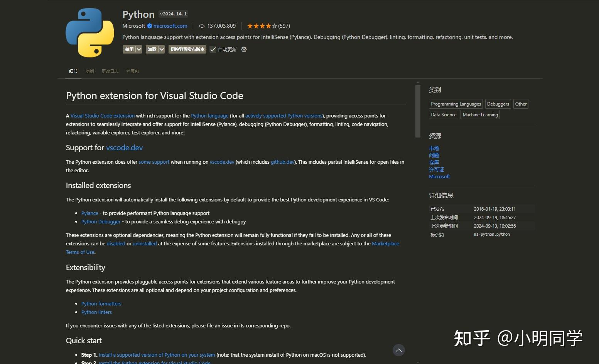599x364 pixels.
Task: Toggle the 自动更新 checkbox
Action: [213, 49]
